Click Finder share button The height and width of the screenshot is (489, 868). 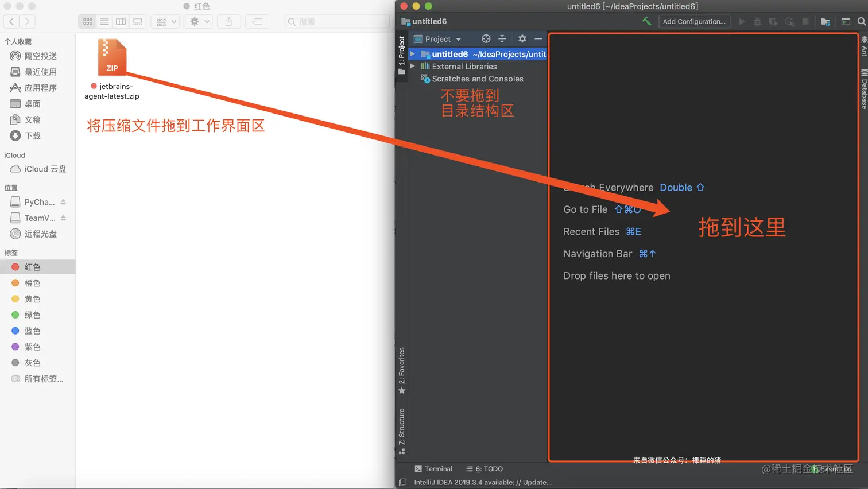click(228, 21)
